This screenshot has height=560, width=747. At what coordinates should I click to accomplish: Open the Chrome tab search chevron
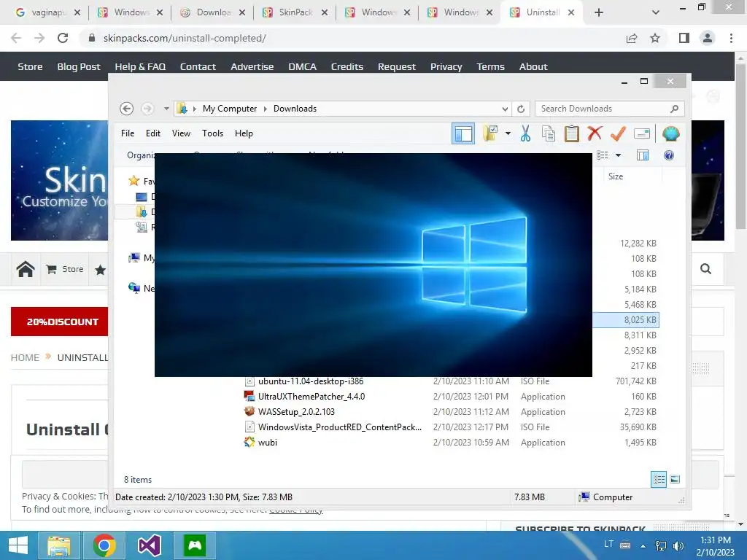656,13
